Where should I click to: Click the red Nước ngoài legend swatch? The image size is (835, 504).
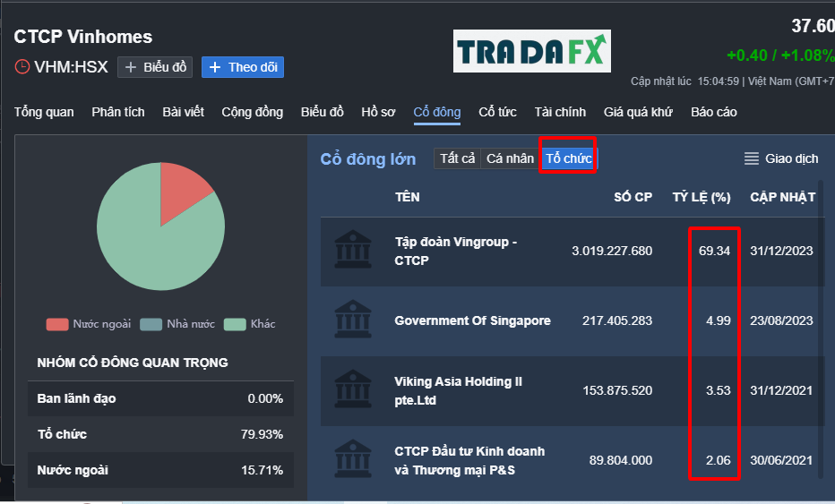tap(57, 324)
